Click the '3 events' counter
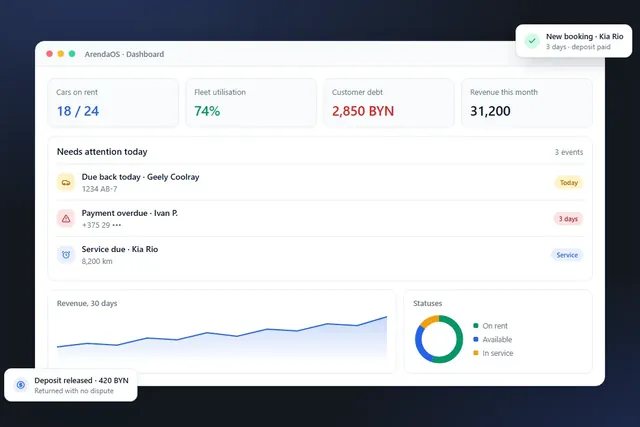Viewport: 640px width, 427px height. tap(569, 152)
